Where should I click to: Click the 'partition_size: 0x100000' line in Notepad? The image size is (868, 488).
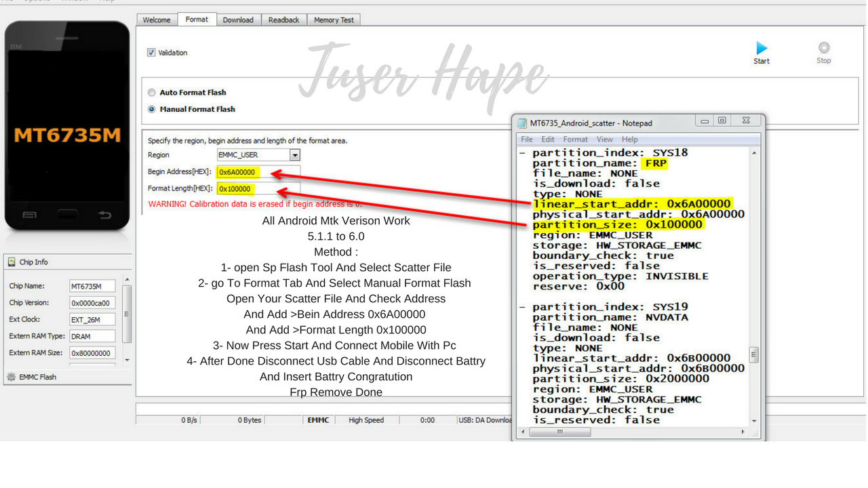point(618,224)
